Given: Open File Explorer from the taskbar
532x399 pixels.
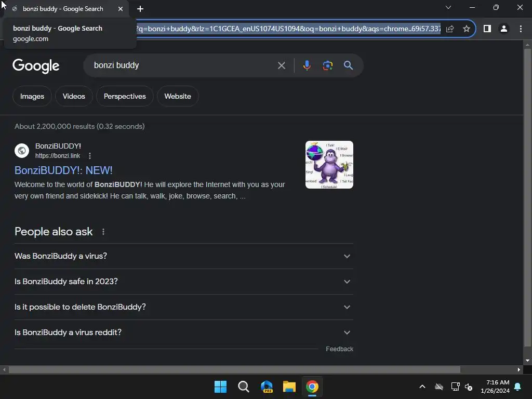Looking at the screenshot, I should tap(289, 387).
